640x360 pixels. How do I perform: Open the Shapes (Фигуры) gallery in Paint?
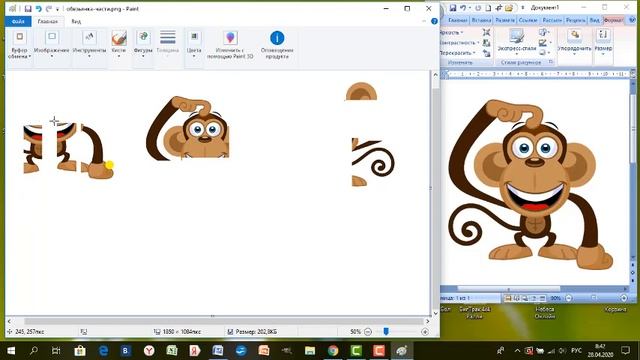pyautogui.click(x=143, y=43)
